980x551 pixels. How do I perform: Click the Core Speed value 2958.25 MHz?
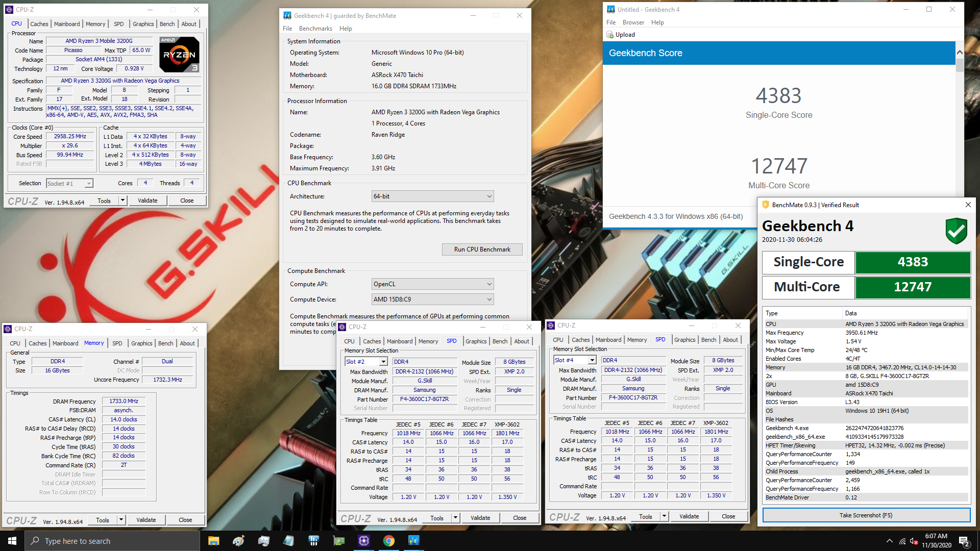coord(70,137)
